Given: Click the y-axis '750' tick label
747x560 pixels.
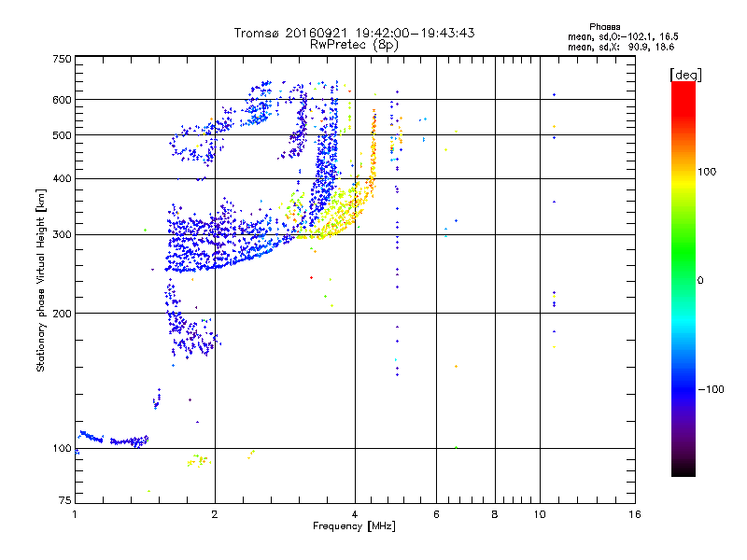Looking at the screenshot, I should point(62,59).
